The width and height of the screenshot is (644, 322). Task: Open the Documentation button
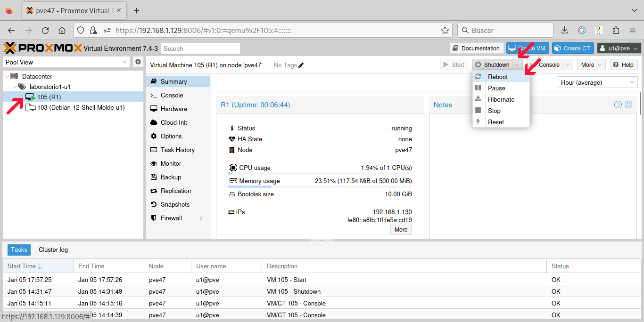tap(476, 48)
